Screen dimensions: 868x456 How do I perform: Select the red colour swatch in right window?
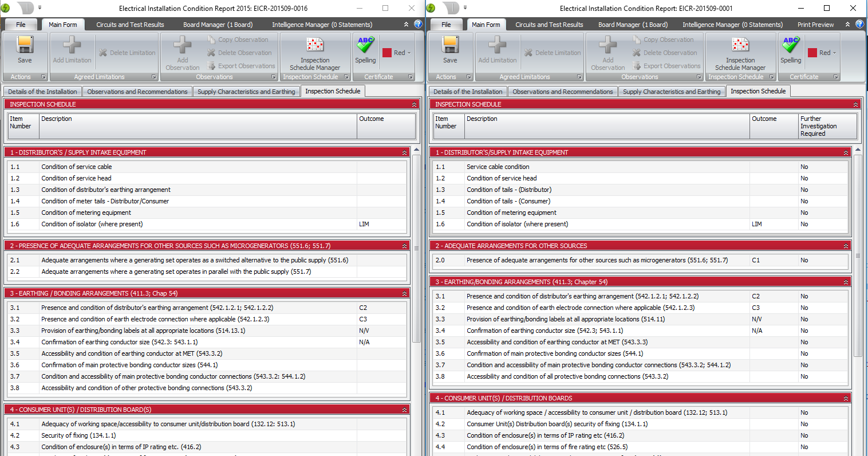pos(812,53)
